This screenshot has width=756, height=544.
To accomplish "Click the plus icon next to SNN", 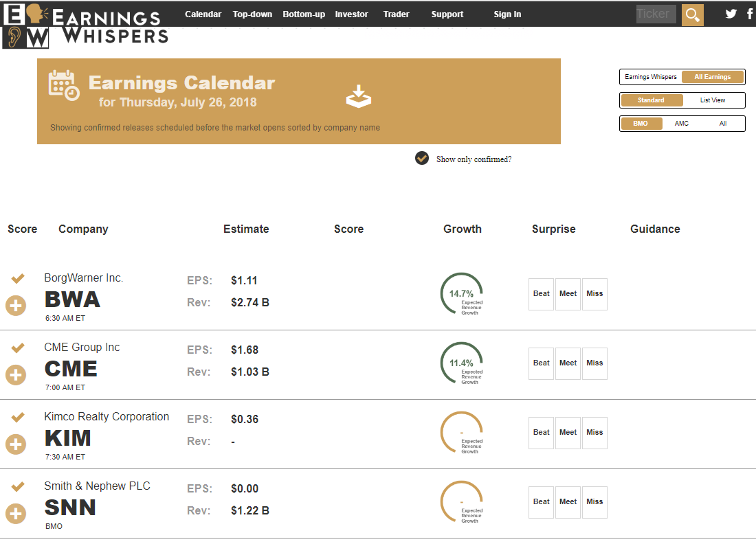I will [x=16, y=514].
